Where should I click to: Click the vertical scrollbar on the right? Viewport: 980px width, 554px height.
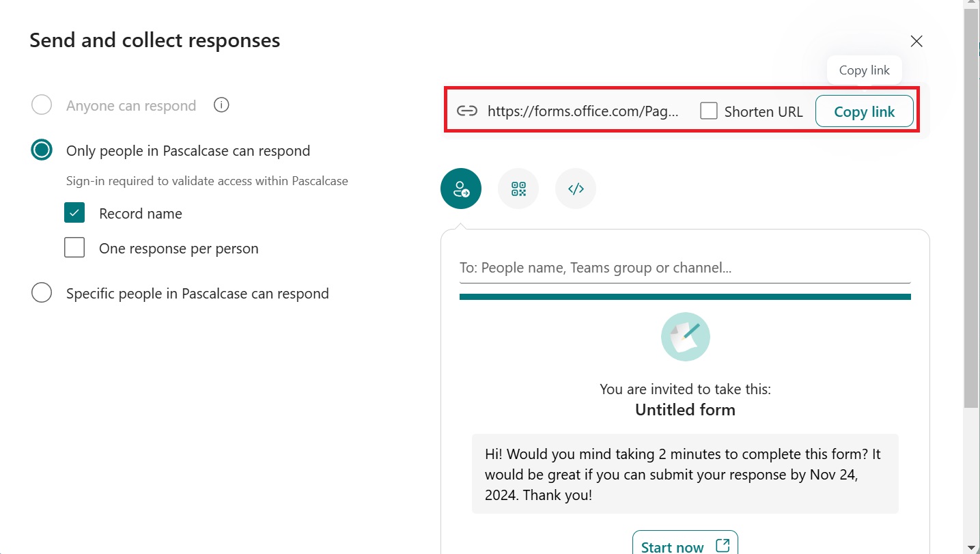point(970,205)
